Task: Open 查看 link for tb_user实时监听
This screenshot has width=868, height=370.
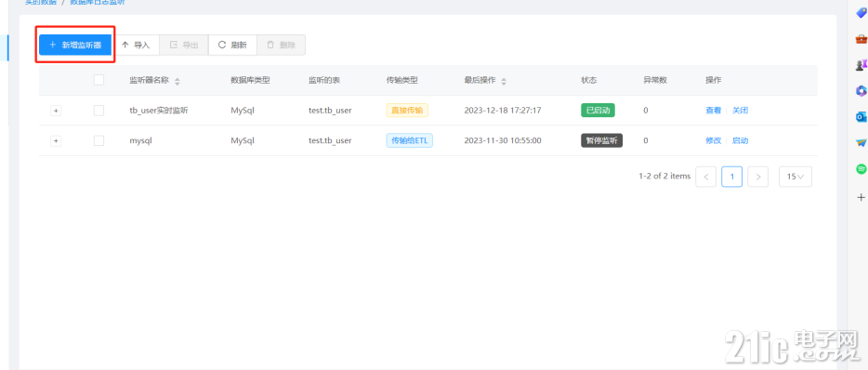Action: (713, 111)
